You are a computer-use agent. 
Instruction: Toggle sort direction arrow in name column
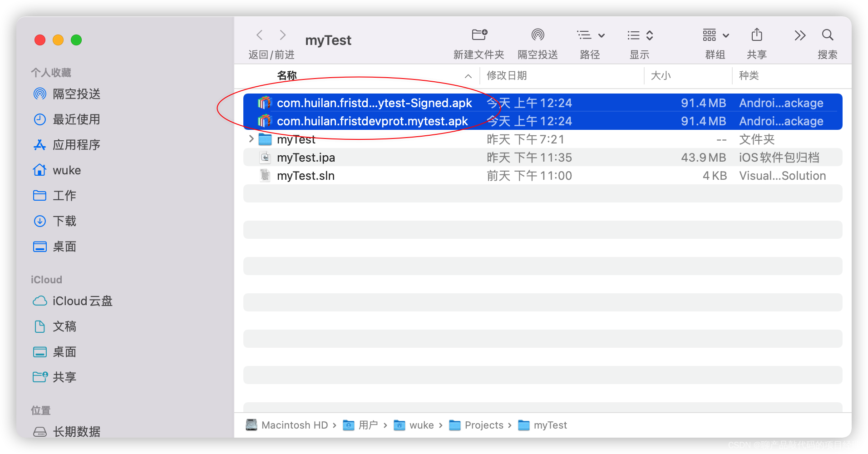click(x=468, y=76)
